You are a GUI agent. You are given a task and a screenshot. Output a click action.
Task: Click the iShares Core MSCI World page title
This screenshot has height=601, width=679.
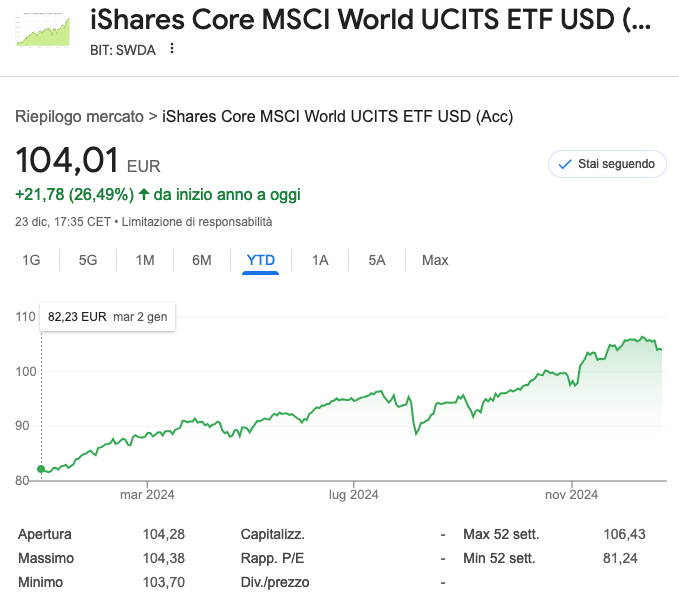(x=370, y=19)
